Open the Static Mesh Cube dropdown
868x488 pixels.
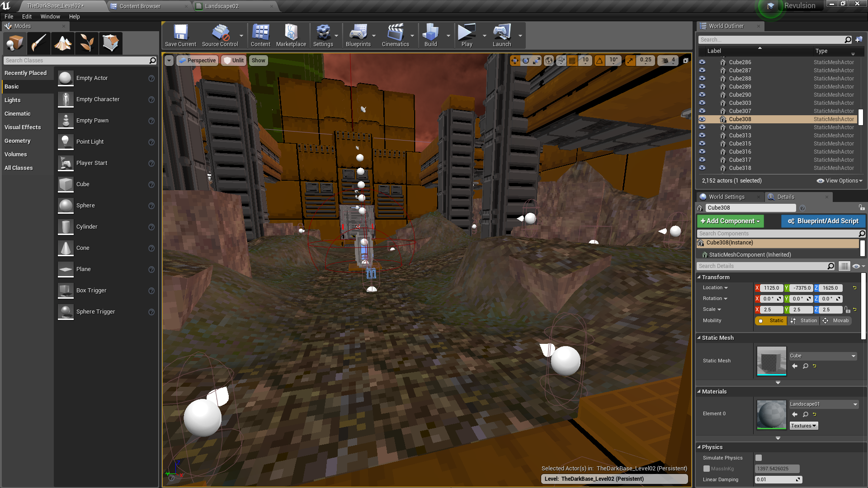pyautogui.click(x=823, y=356)
